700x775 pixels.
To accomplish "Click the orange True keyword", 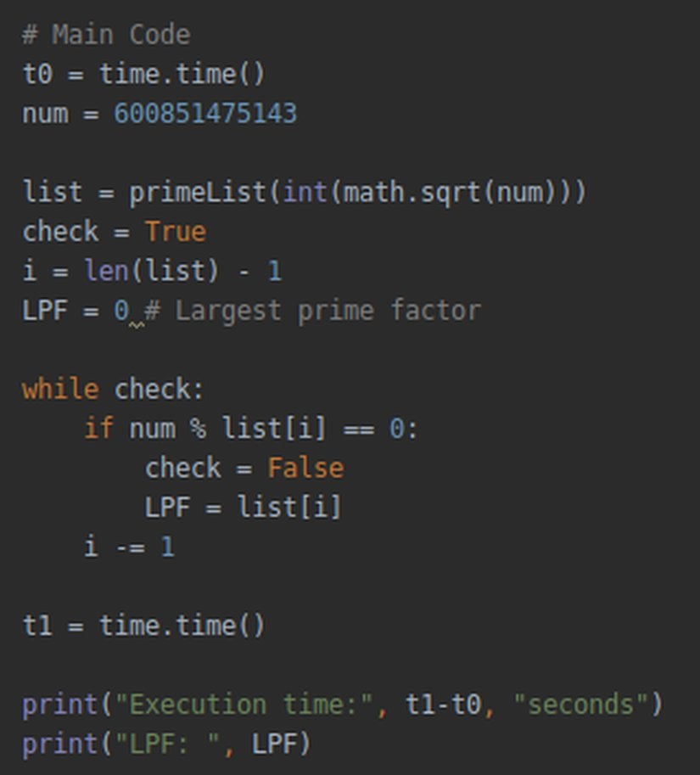I will (175, 232).
